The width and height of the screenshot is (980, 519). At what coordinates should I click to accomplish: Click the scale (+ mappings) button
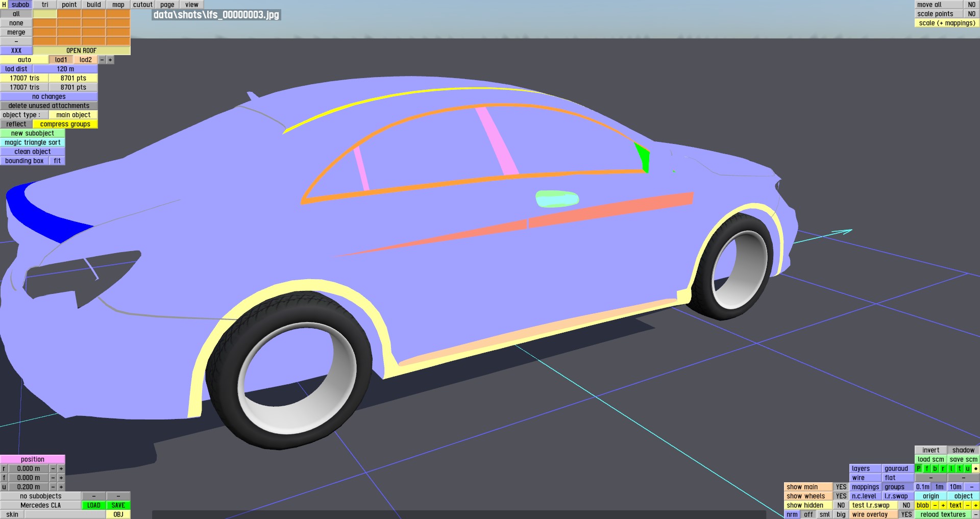[947, 23]
